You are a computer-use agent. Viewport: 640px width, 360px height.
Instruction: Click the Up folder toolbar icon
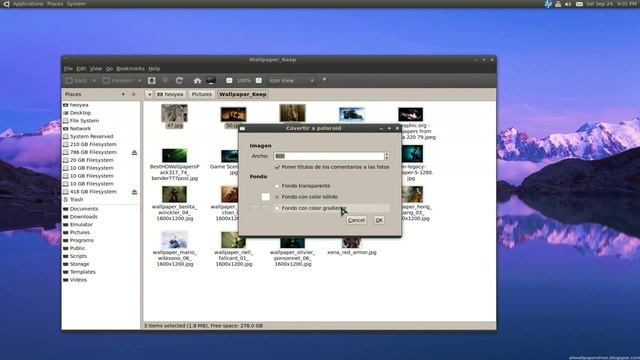151,81
